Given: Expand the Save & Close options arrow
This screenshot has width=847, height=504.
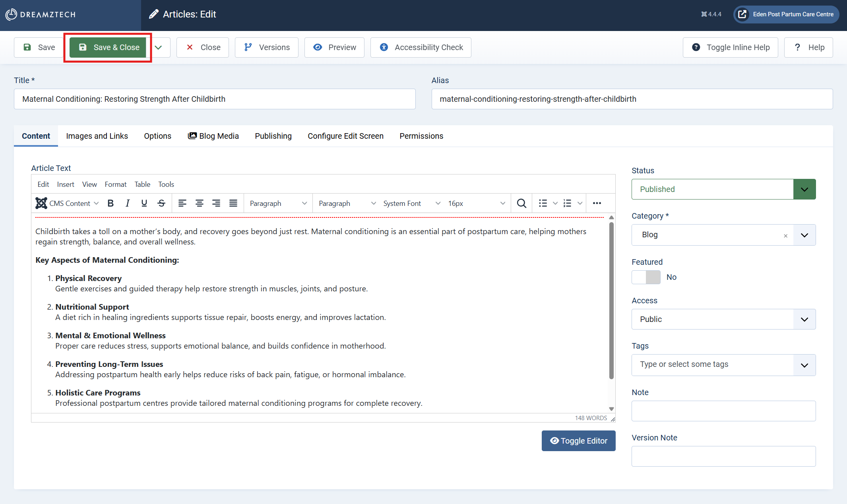Looking at the screenshot, I should click(x=158, y=47).
